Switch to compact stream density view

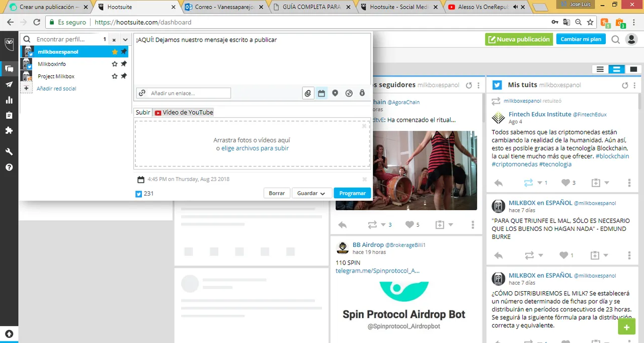[x=600, y=69]
